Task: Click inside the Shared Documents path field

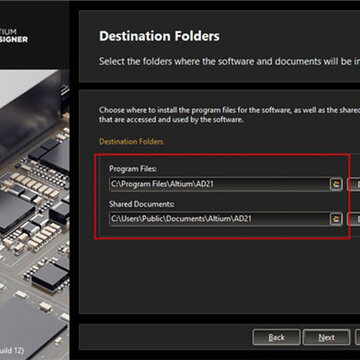Action: pos(220,219)
